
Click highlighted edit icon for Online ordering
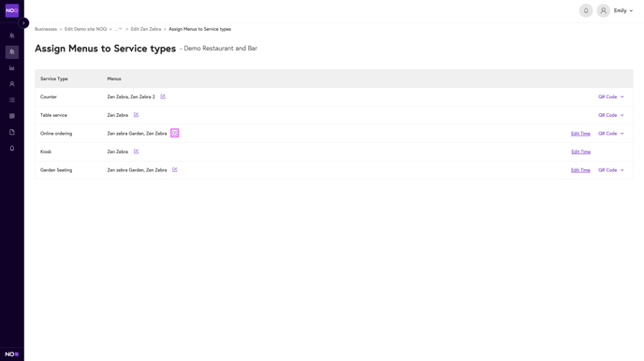point(174,133)
